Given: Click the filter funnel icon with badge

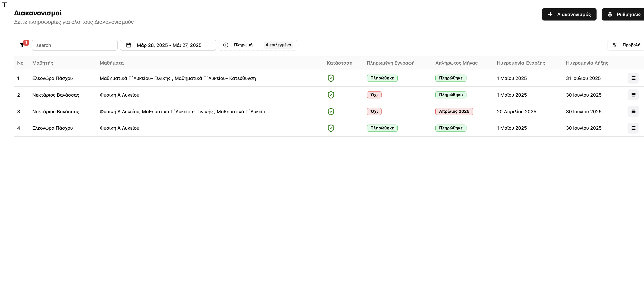Looking at the screenshot, I should click(x=22, y=45).
